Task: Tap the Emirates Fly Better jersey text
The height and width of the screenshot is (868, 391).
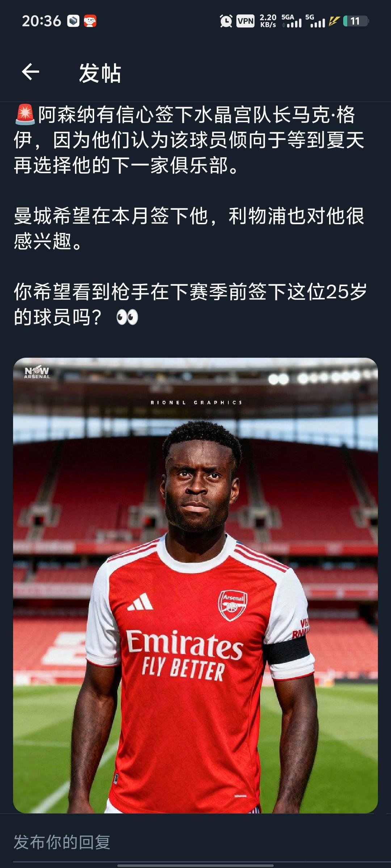Action: coord(185,655)
